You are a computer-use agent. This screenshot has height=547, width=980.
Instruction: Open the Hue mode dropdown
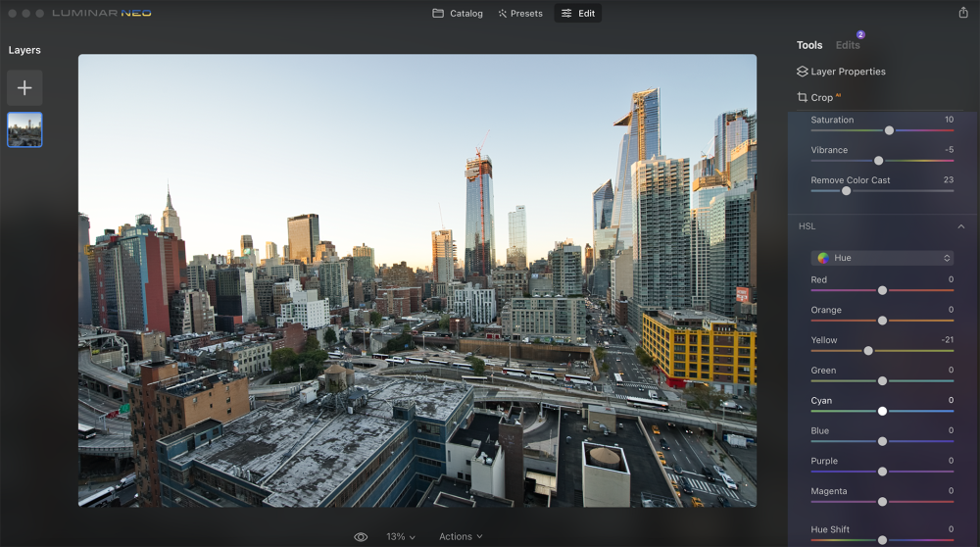pyautogui.click(x=882, y=258)
